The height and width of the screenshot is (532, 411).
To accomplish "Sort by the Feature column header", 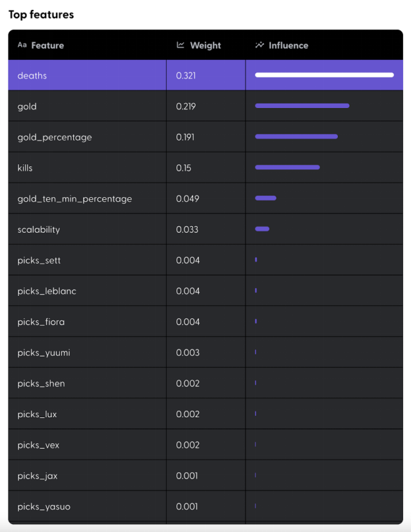I will pos(47,45).
